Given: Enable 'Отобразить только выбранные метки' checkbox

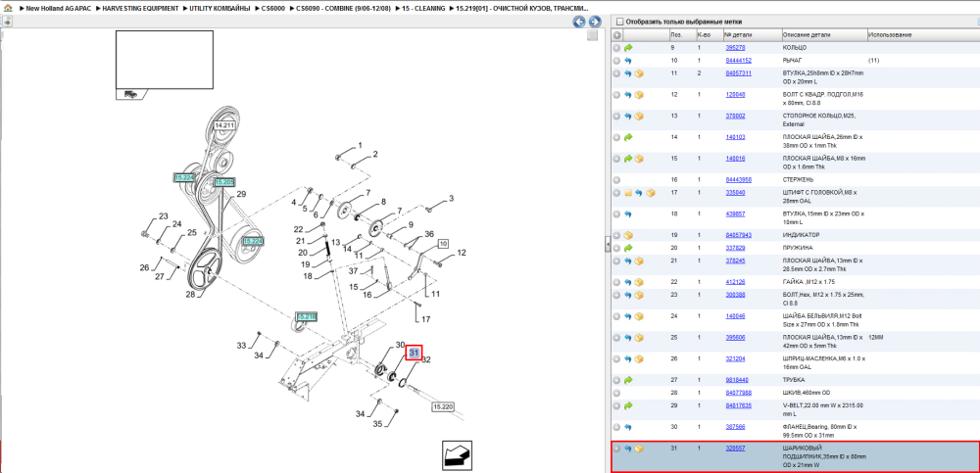Looking at the screenshot, I should click(620, 22).
